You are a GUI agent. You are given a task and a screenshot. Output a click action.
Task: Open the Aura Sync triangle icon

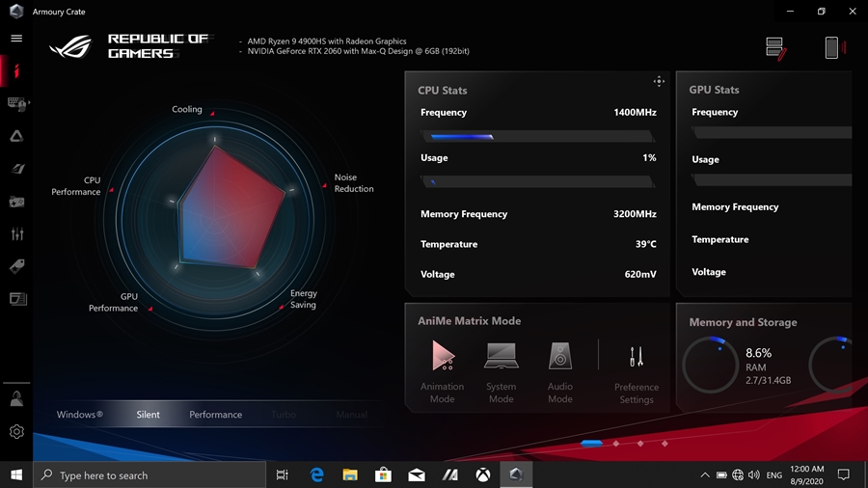coord(16,136)
